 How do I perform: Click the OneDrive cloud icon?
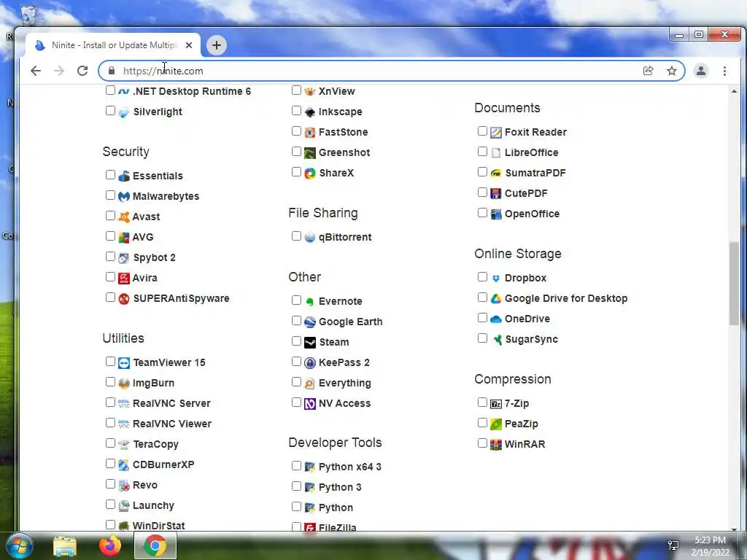pos(496,319)
